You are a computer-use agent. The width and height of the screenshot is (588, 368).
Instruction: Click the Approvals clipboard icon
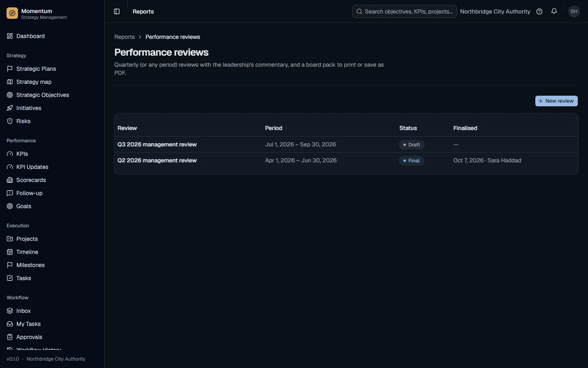pyautogui.click(x=10, y=337)
